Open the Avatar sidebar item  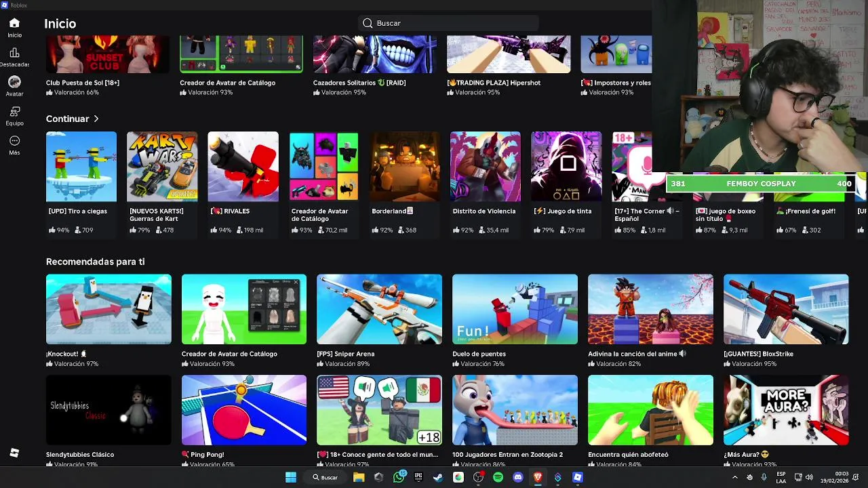14,86
